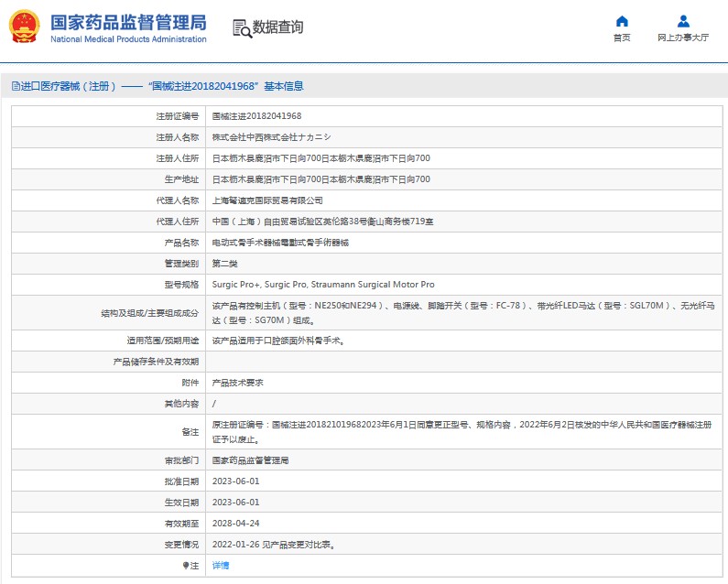This screenshot has width=728, height=584.
Task: Click the national emblem logo
Action: point(24,27)
